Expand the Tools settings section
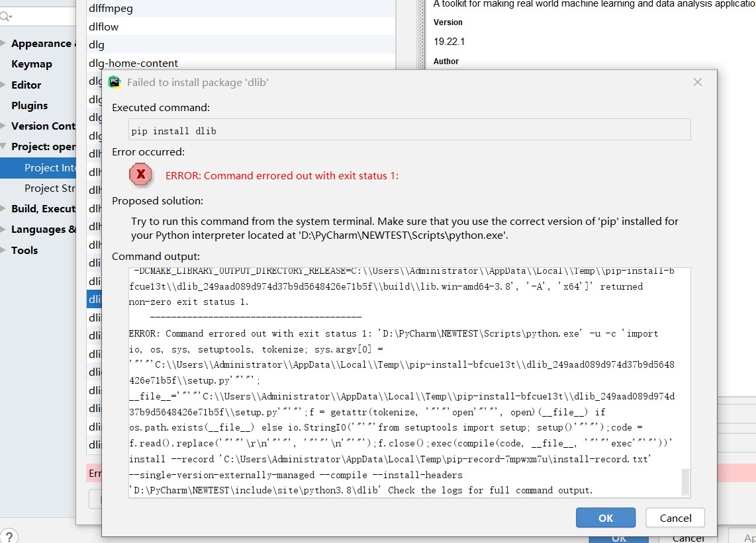 coord(3,250)
